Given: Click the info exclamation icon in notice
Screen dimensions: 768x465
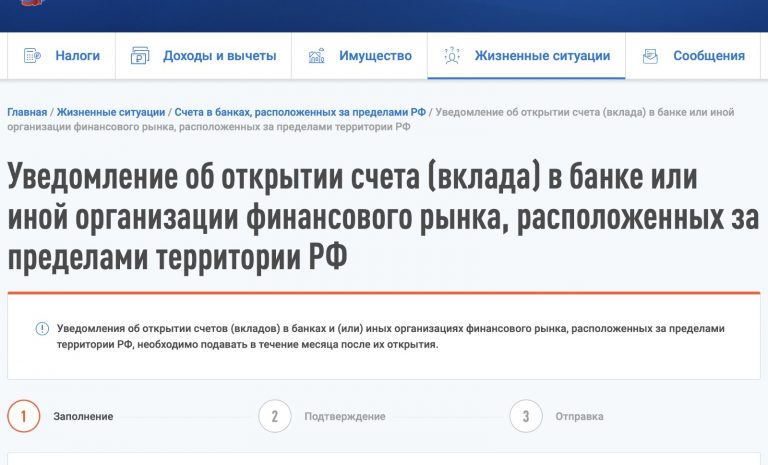Looking at the screenshot, I should tap(43, 329).
